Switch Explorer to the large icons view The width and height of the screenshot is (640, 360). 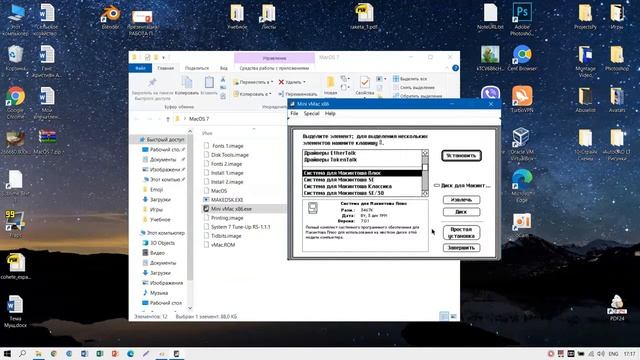(453, 316)
